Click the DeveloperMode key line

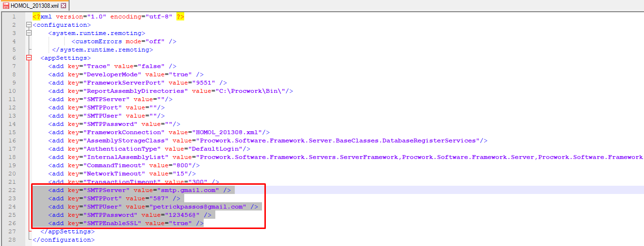[x=126, y=74]
